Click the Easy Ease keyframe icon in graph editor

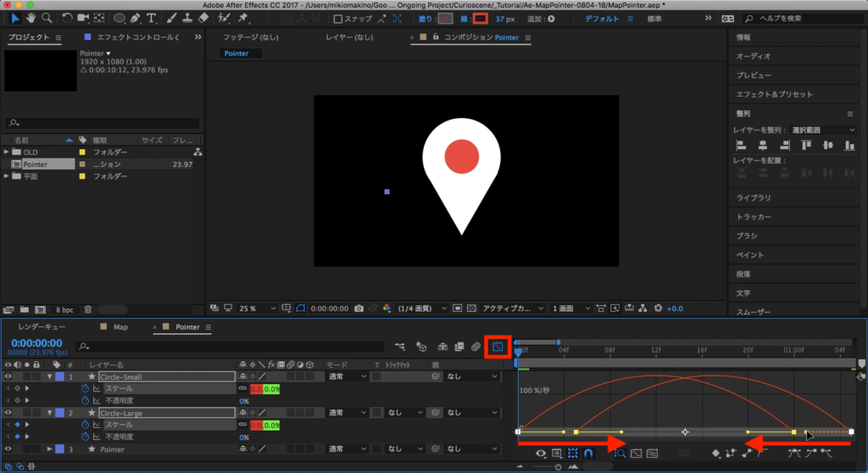[793, 454]
